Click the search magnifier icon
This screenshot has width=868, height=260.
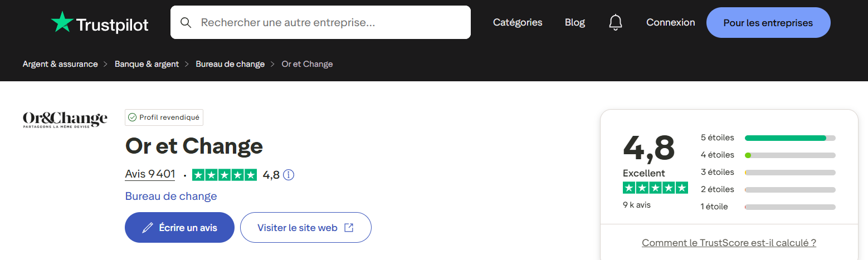click(x=186, y=23)
